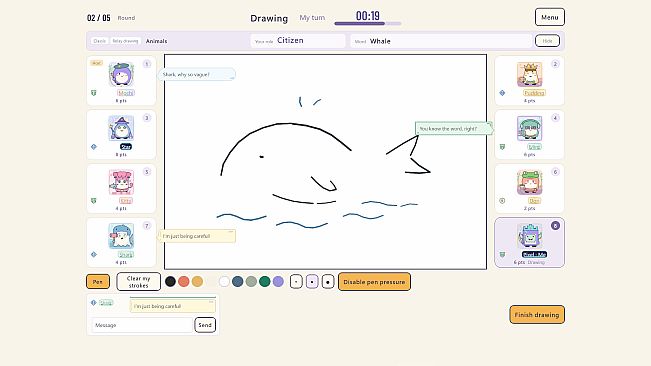The width and height of the screenshot is (651, 366).
Task: Click the timer progress bar
Action: coord(368,24)
